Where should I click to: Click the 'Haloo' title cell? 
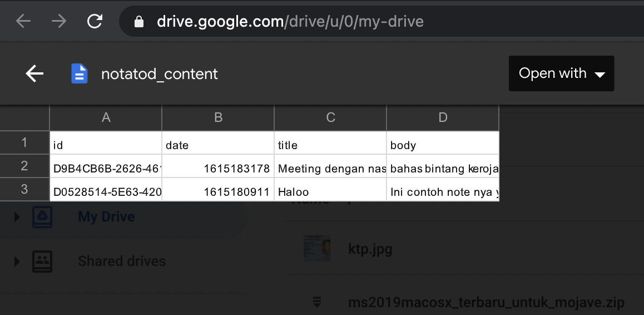point(330,192)
